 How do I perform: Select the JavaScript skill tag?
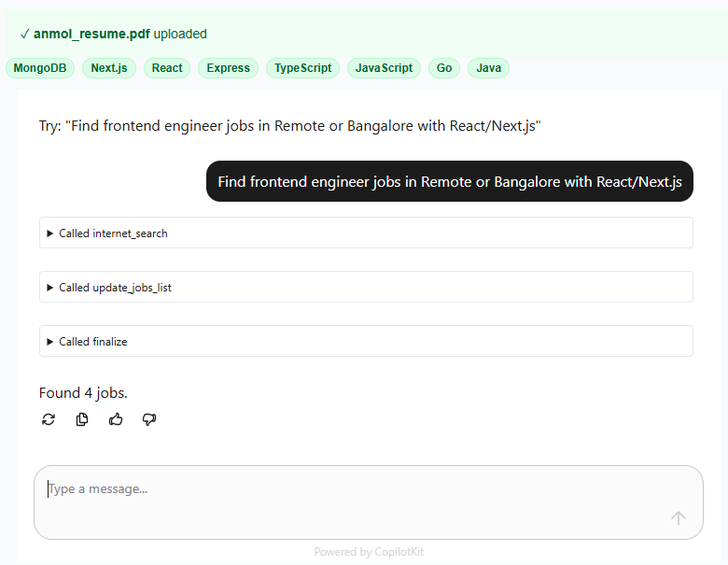click(384, 68)
